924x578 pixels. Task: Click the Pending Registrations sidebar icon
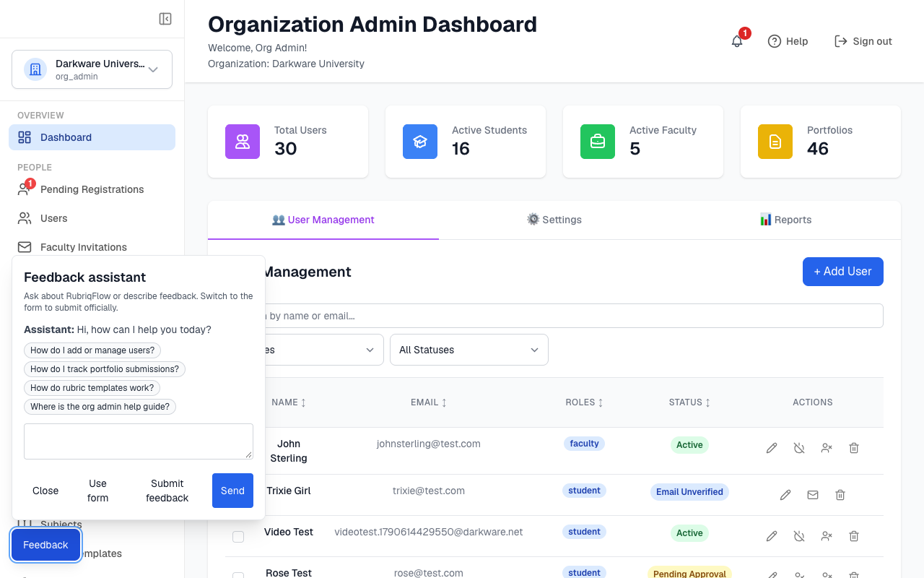(25, 189)
